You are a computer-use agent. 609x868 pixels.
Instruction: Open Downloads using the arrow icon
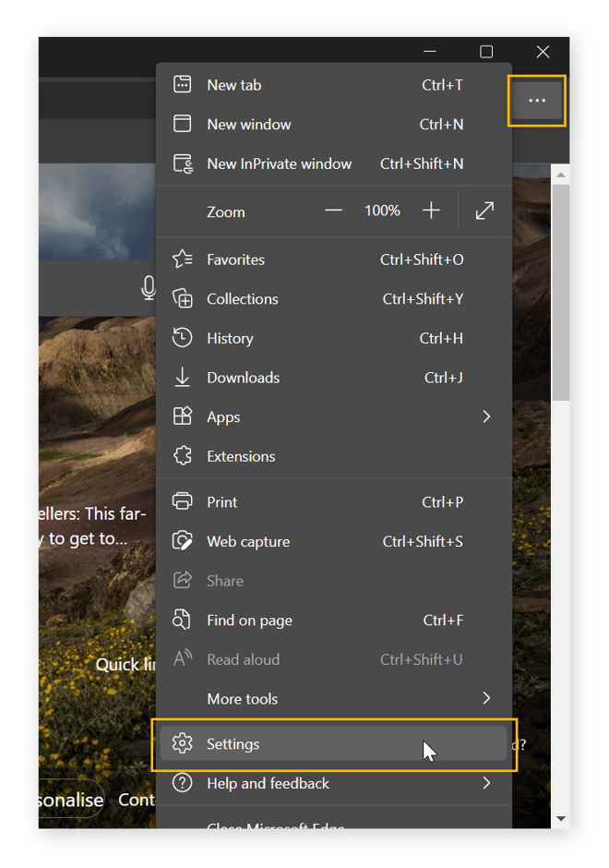[182, 377]
